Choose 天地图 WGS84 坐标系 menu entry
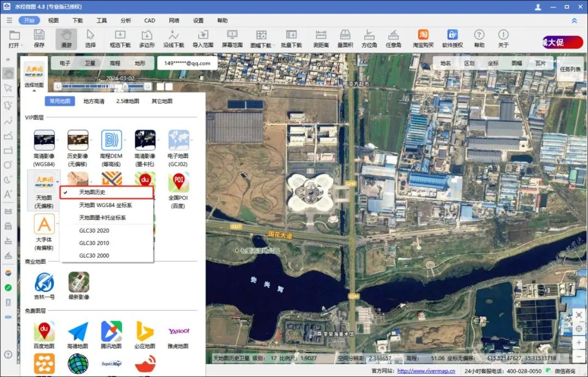The image size is (588, 377). 107,205
